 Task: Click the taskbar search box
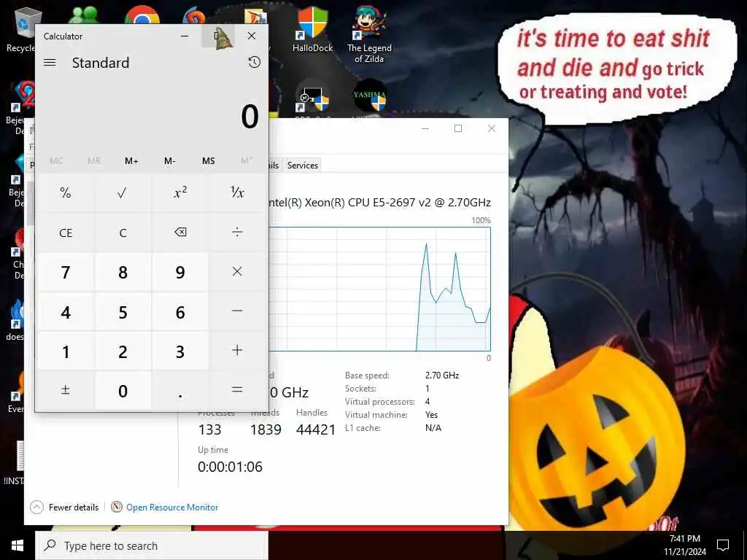(x=152, y=545)
